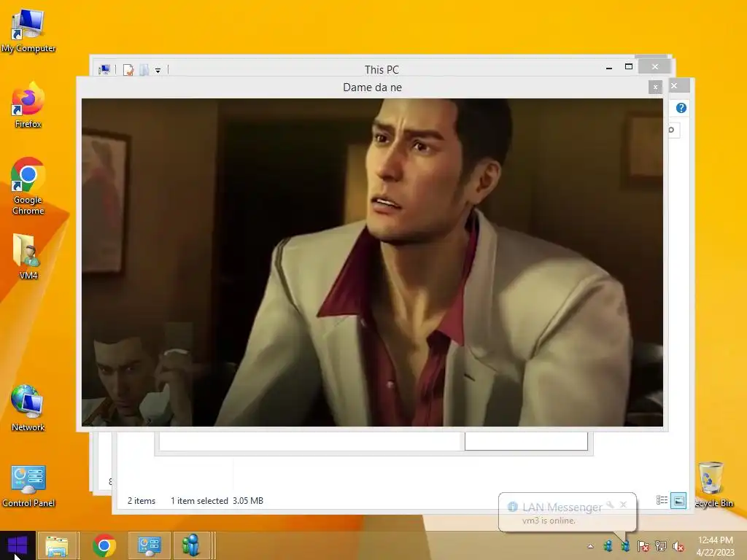Click the Properties icon in This PC toolbar

(x=128, y=70)
